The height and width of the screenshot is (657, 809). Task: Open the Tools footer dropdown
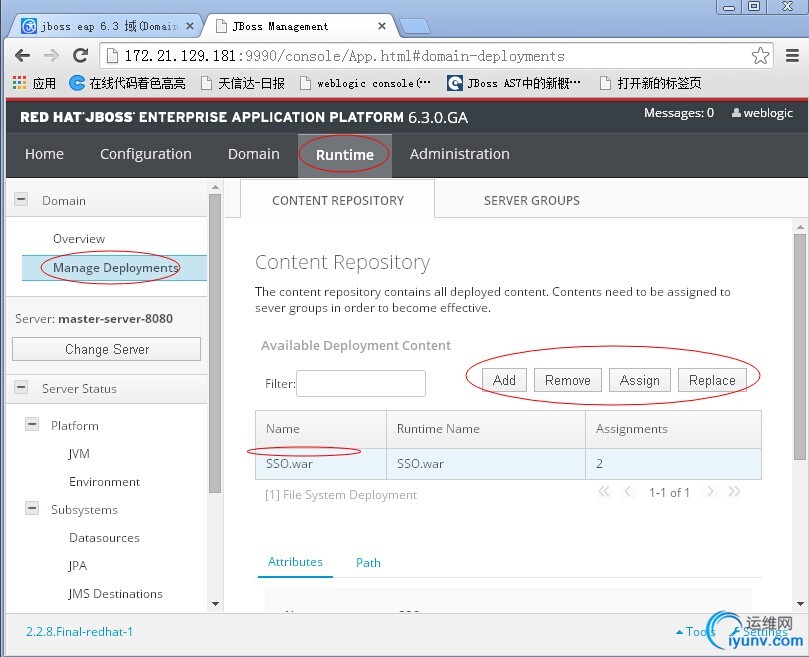click(x=695, y=631)
